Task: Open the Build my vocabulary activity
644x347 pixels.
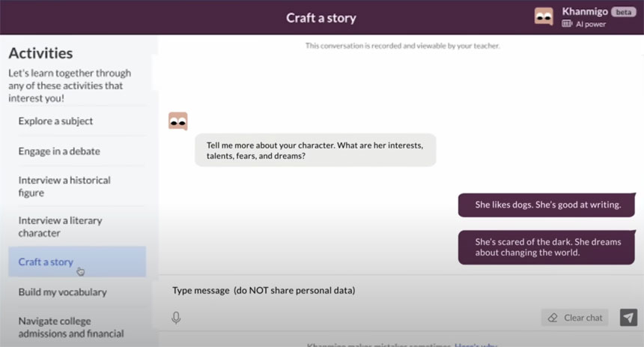Action: click(x=63, y=292)
